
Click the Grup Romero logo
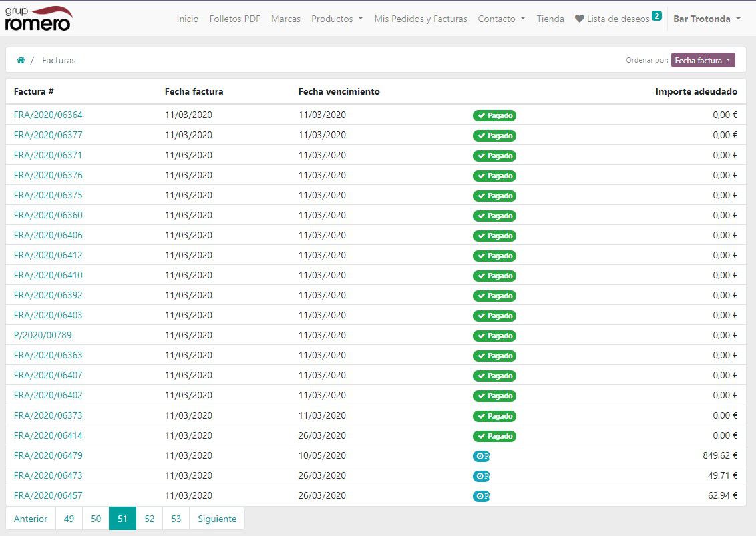coord(39,18)
